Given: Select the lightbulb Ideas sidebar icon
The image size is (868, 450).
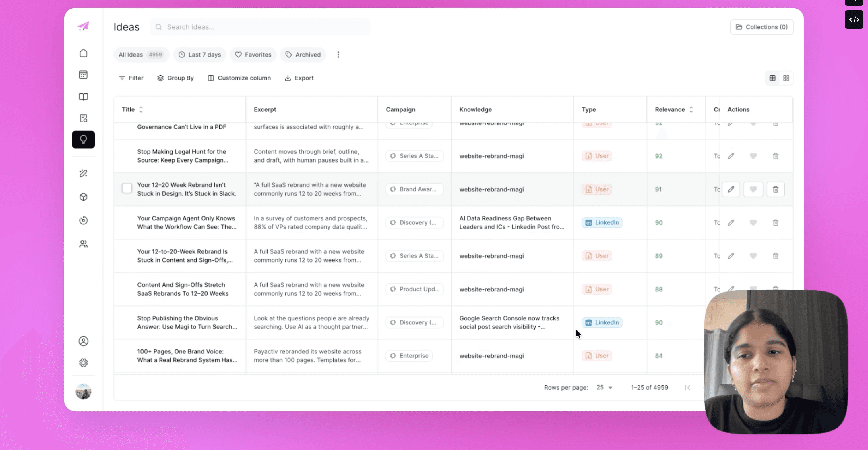Looking at the screenshot, I should coord(83,140).
